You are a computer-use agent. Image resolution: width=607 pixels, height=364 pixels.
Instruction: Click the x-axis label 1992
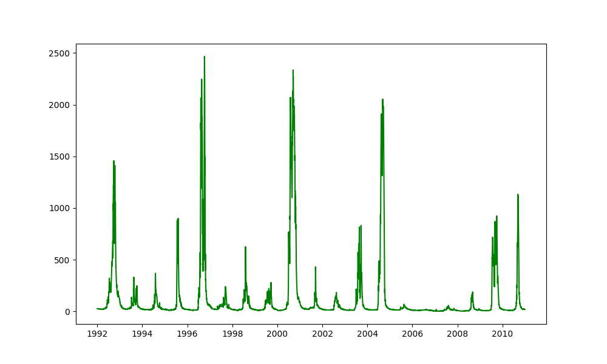(x=97, y=334)
